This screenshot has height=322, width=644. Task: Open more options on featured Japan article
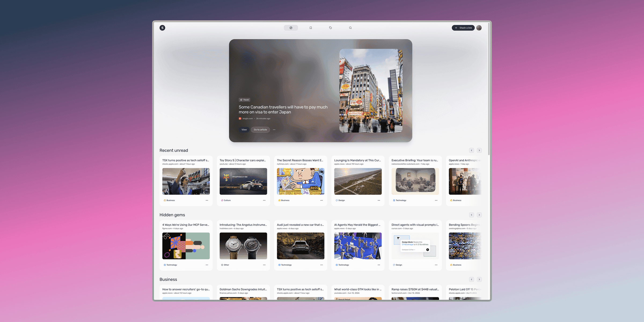[x=274, y=130]
